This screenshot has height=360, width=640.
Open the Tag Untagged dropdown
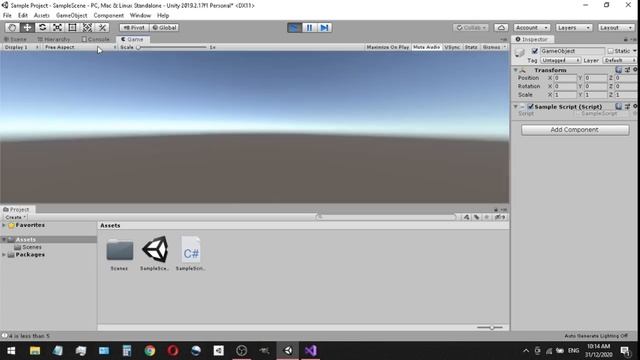(x=560, y=60)
